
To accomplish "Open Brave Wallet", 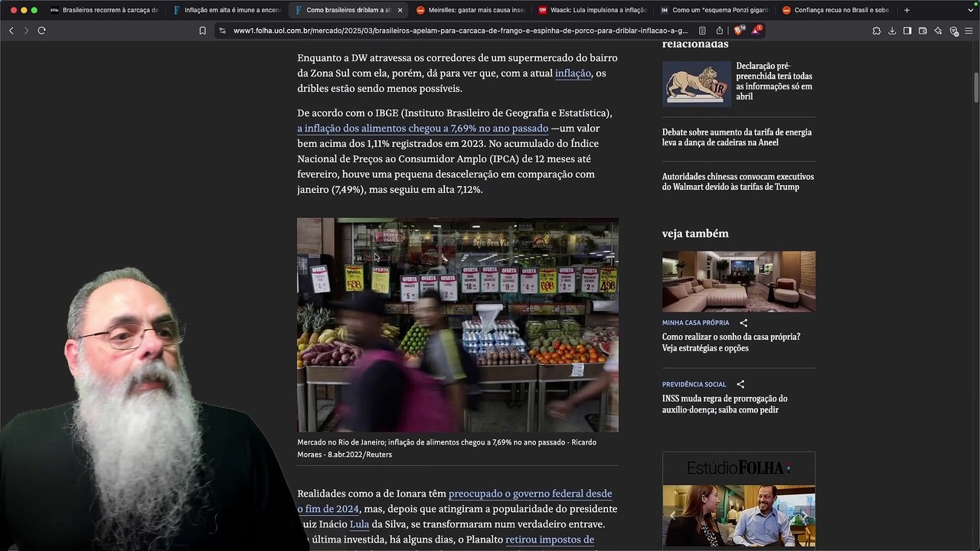I will (x=923, y=31).
